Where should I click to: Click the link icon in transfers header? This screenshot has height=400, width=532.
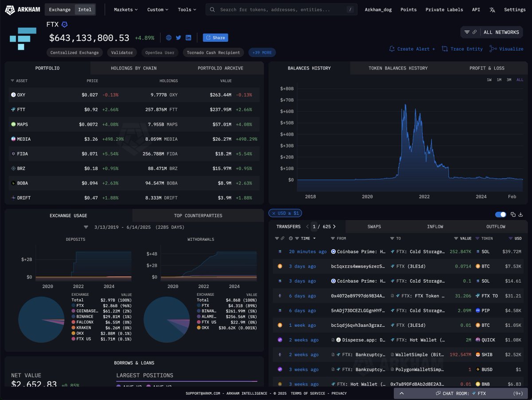click(282, 239)
